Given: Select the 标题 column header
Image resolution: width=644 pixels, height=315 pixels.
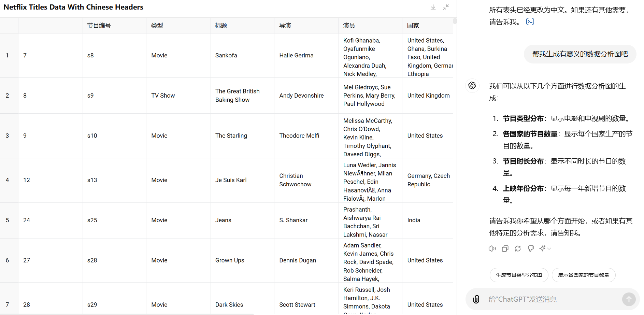Looking at the screenshot, I should pyautogui.click(x=242, y=26).
